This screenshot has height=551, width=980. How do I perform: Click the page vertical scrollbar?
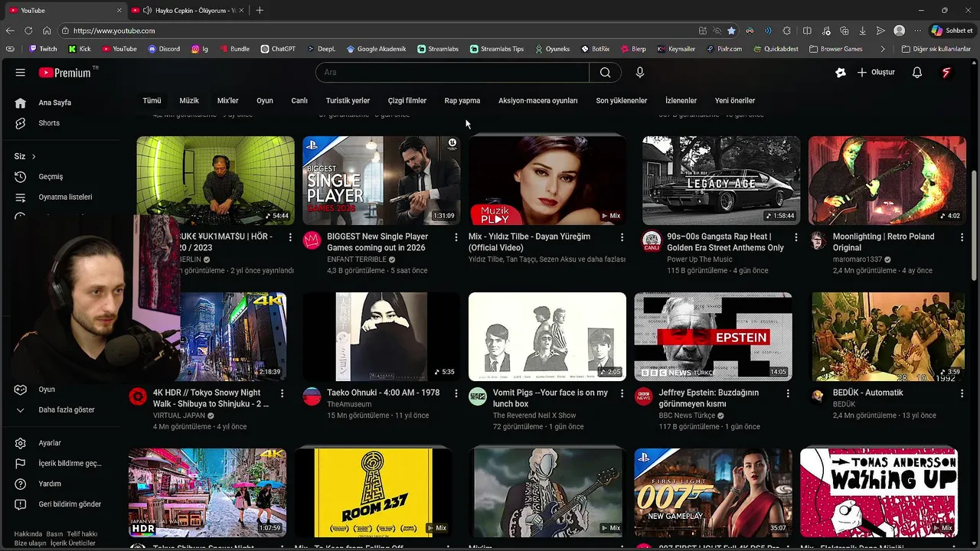(975, 226)
